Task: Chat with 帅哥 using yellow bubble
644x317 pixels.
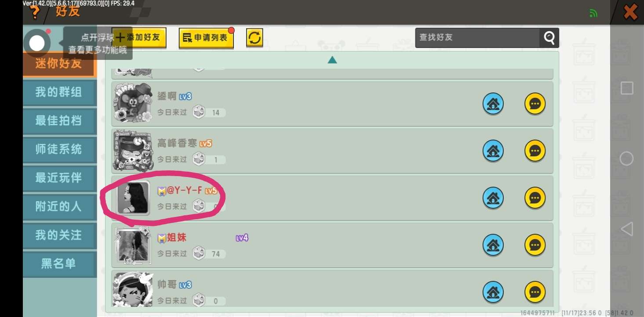Action: click(x=535, y=292)
